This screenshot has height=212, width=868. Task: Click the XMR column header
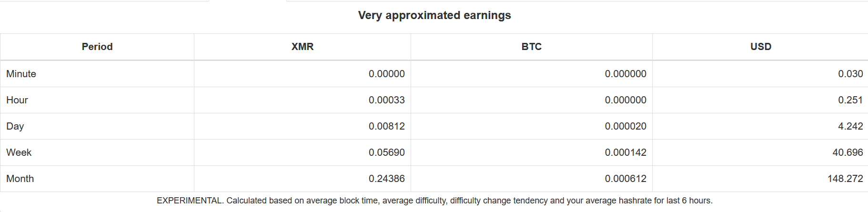coord(303,47)
